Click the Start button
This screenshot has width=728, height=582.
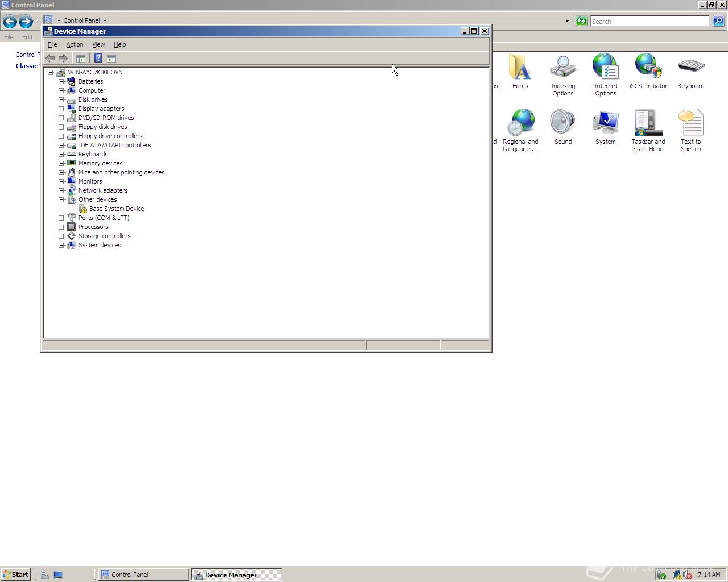click(15, 575)
